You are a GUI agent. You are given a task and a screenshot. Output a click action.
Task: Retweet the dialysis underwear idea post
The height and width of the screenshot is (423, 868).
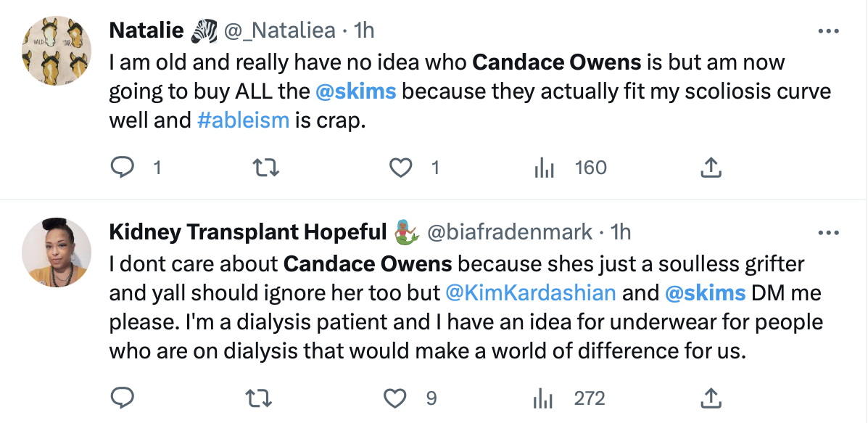click(259, 398)
